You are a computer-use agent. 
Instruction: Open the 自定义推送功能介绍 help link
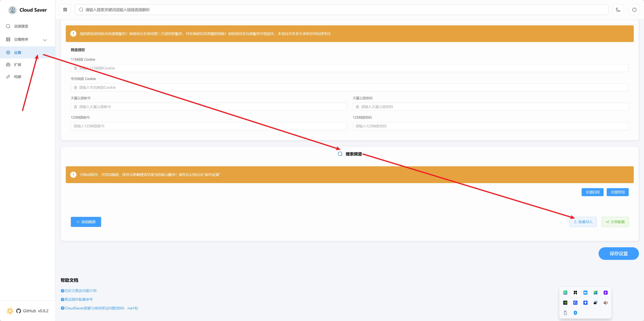point(80,291)
